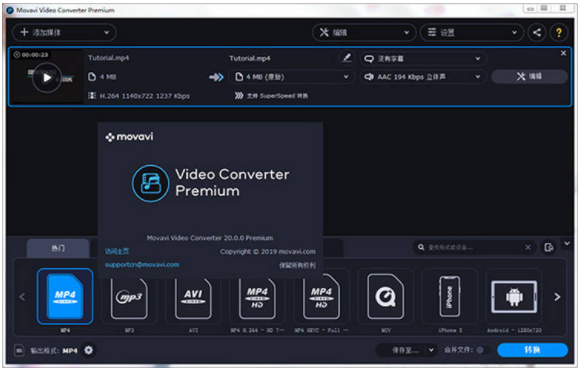Click the source file name Tutorial.mp4
Screen dimensions: 582x373
coord(108,58)
